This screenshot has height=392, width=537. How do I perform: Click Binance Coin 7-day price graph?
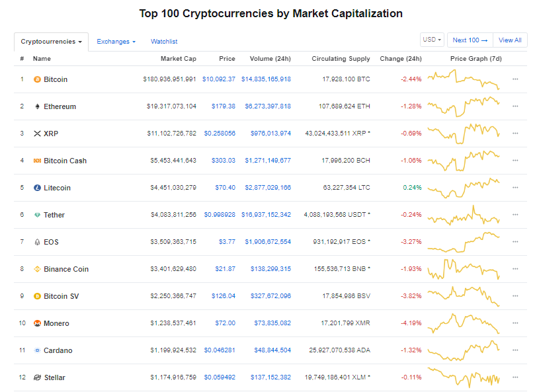(x=464, y=269)
